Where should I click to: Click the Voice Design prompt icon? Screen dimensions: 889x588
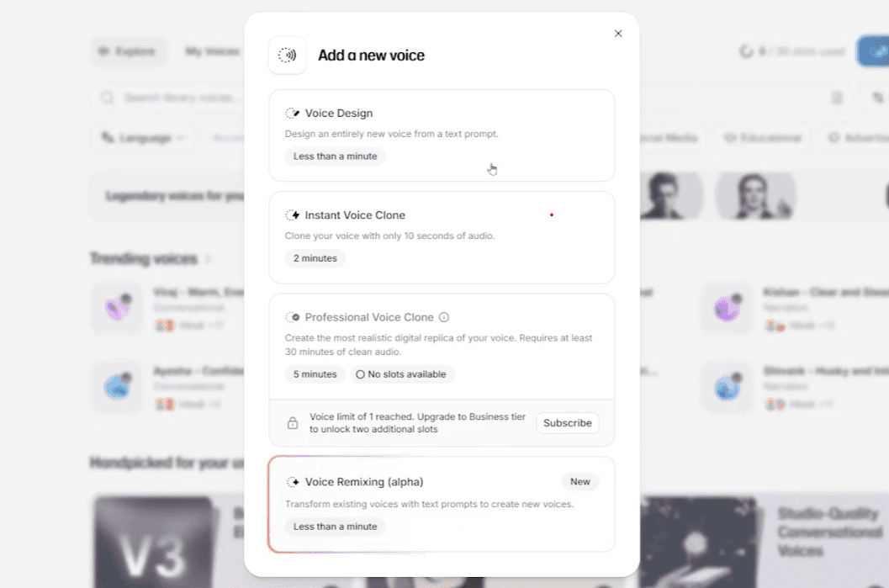point(294,113)
